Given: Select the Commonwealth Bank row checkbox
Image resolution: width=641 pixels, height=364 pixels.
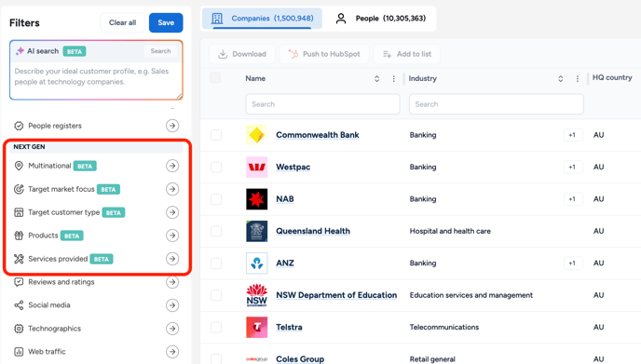Looking at the screenshot, I should click(x=216, y=135).
